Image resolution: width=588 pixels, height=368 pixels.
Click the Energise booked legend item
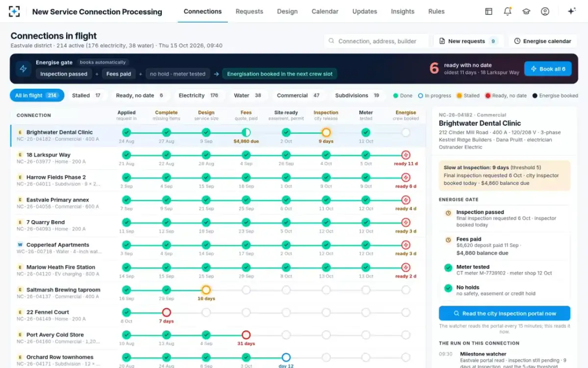(x=555, y=96)
